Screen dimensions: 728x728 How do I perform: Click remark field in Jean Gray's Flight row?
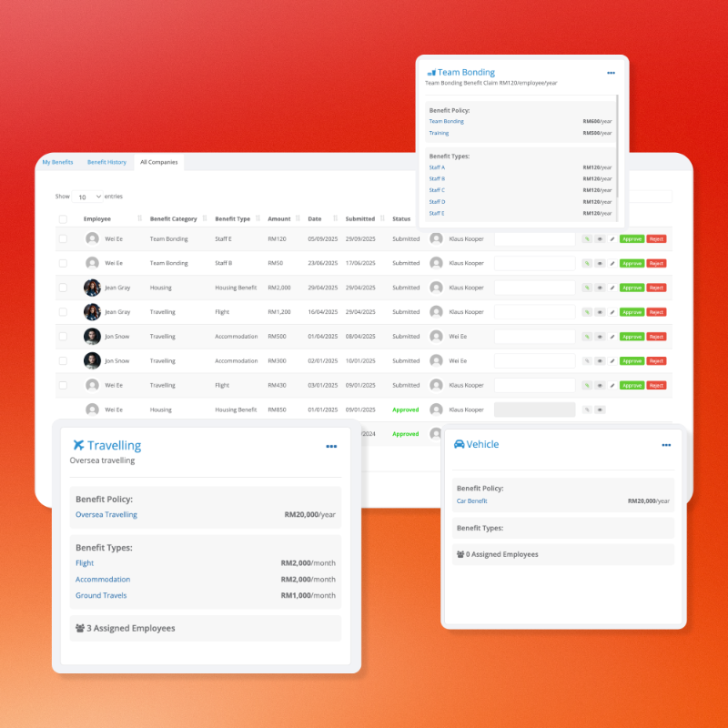click(x=535, y=312)
